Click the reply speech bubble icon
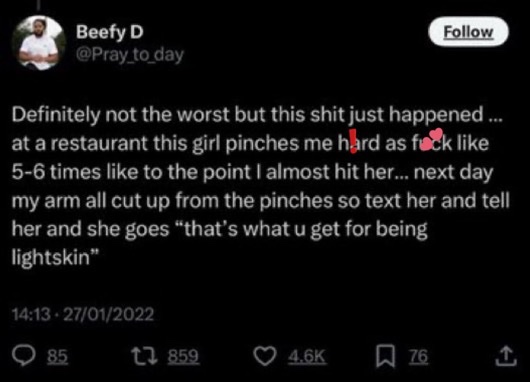 tap(24, 356)
